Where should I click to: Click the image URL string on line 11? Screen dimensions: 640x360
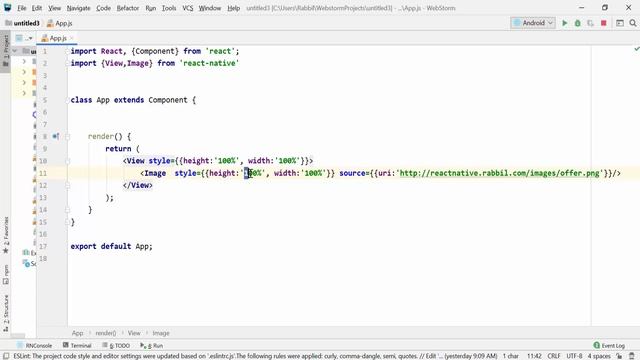[500, 173]
